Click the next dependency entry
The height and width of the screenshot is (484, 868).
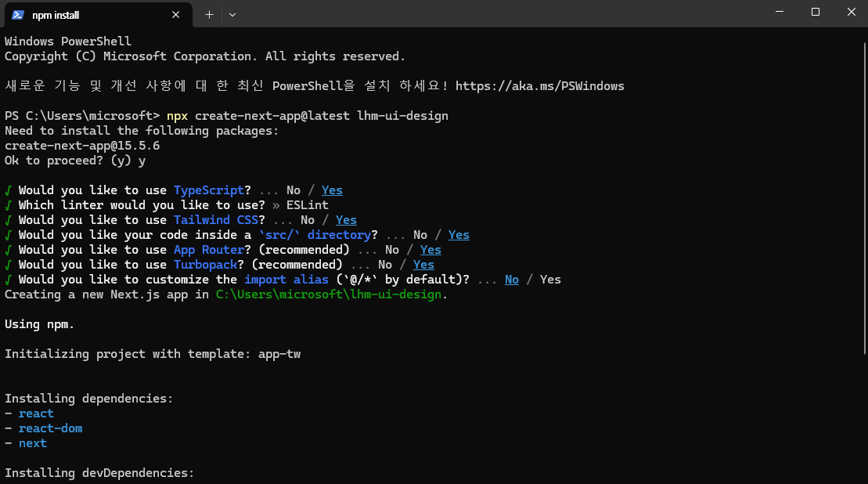33,443
